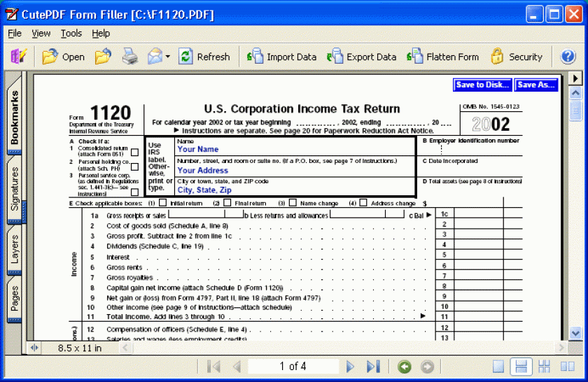Click the Employer identification number field
Viewport: 588px width, 382px height.
tap(470, 150)
